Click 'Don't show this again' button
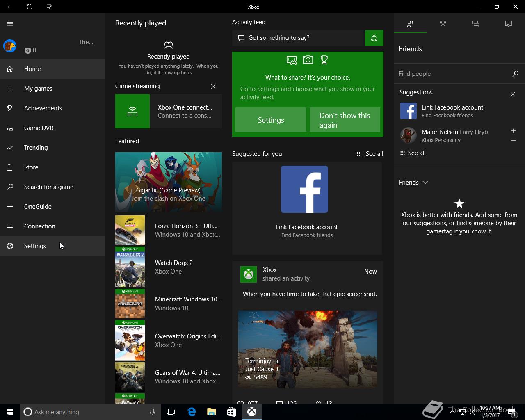This screenshot has width=525, height=420. point(345,120)
